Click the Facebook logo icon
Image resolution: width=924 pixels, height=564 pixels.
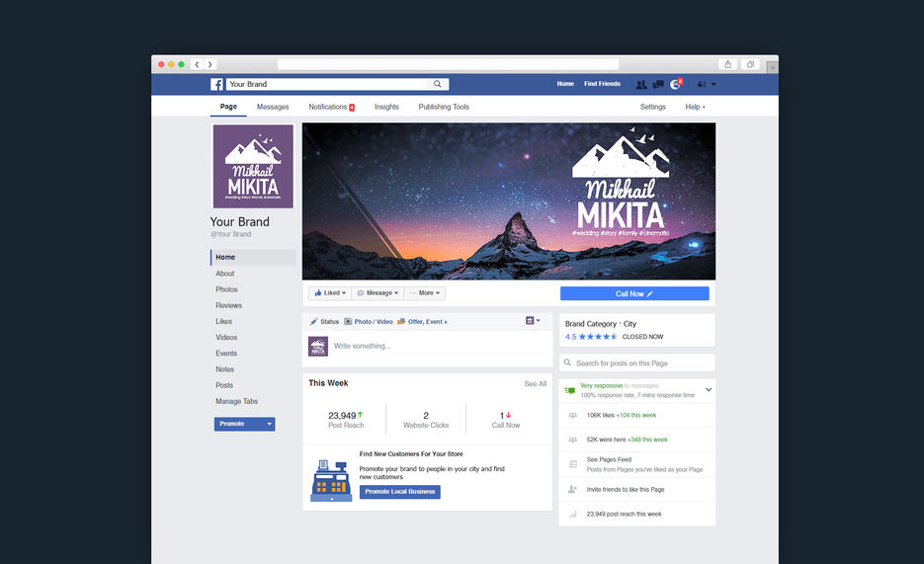pos(216,84)
